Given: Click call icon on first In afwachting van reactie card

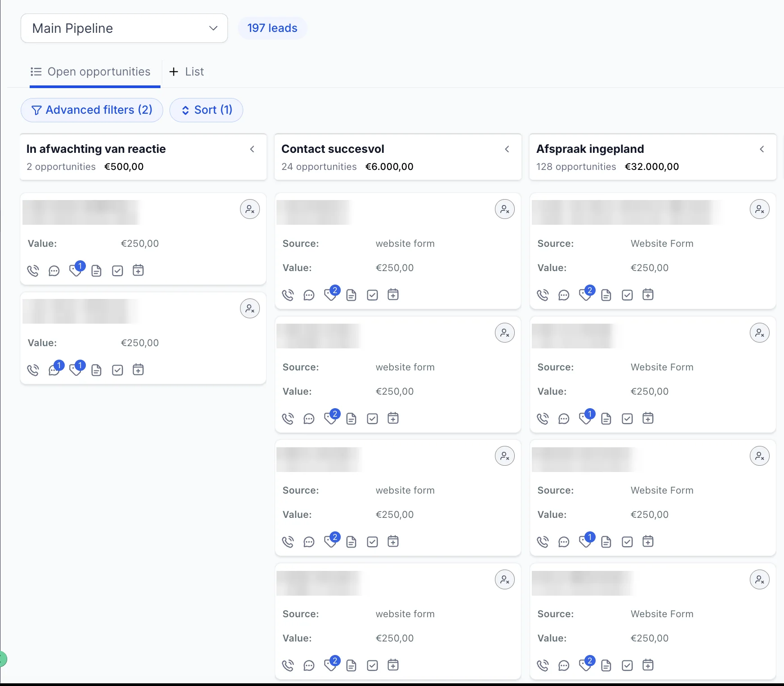Looking at the screenshot, I should (x=33, y=271).
